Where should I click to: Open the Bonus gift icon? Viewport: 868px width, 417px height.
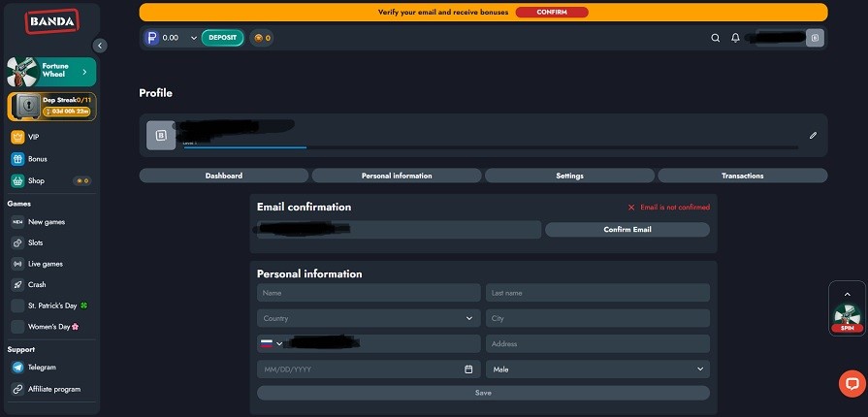click(17, 159)
